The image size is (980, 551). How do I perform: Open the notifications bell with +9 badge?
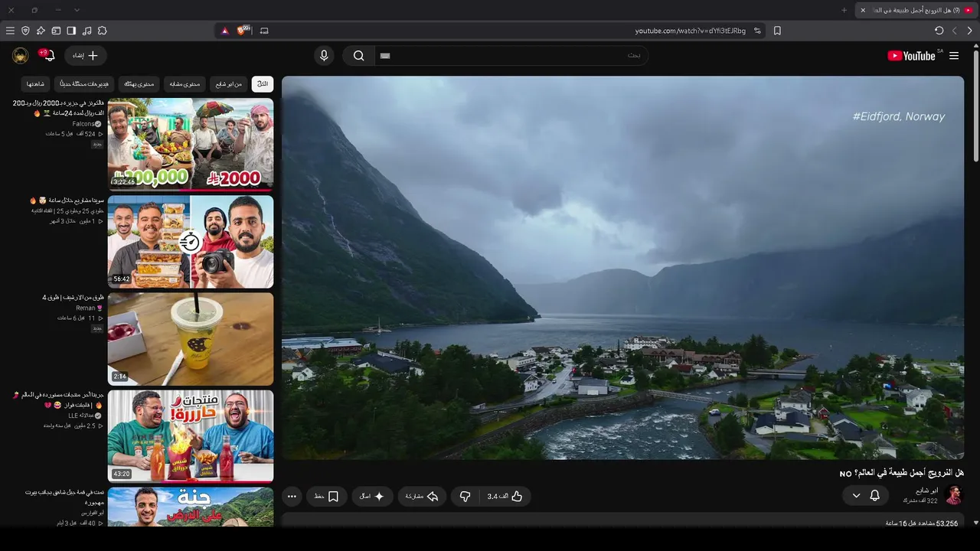[x=47, y=56]
